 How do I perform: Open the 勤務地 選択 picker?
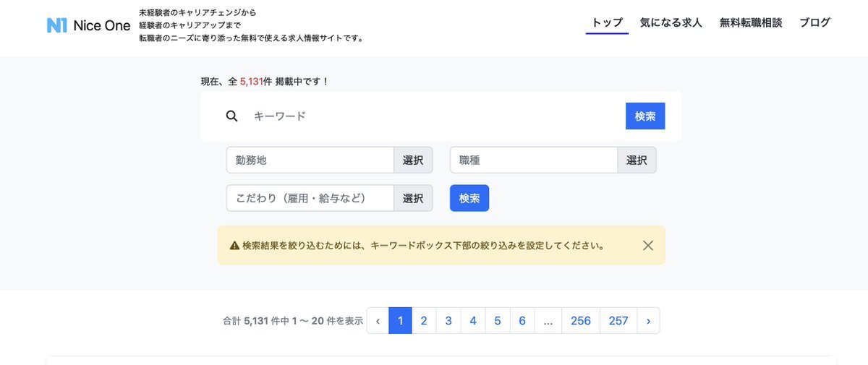tap(413, 160)
